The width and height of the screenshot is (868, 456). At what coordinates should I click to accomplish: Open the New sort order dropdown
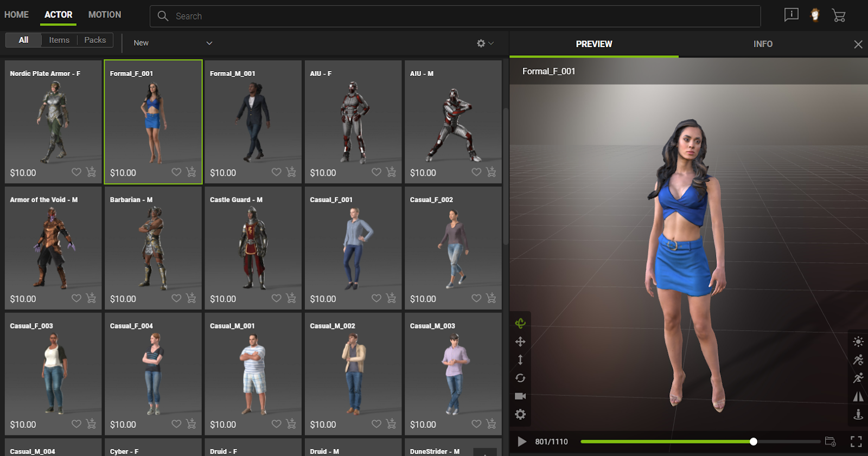173,43
